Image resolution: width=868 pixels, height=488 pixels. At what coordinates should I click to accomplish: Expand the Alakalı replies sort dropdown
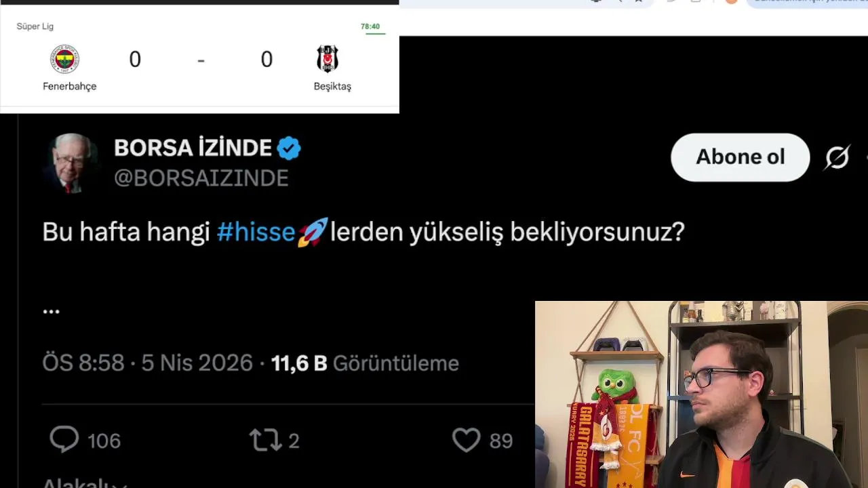[x=84, y=483]
